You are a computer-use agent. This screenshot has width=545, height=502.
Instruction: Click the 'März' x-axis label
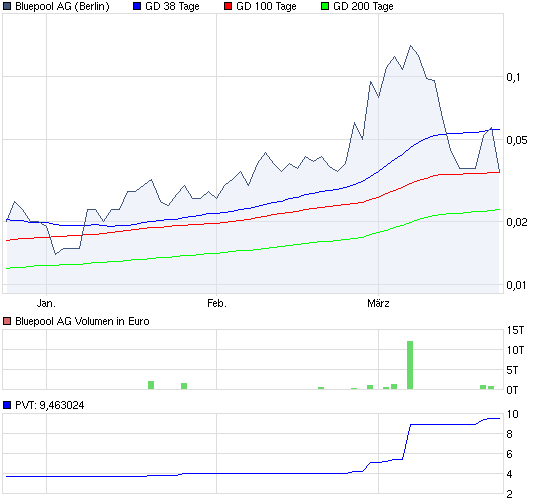tap(378, 303)
